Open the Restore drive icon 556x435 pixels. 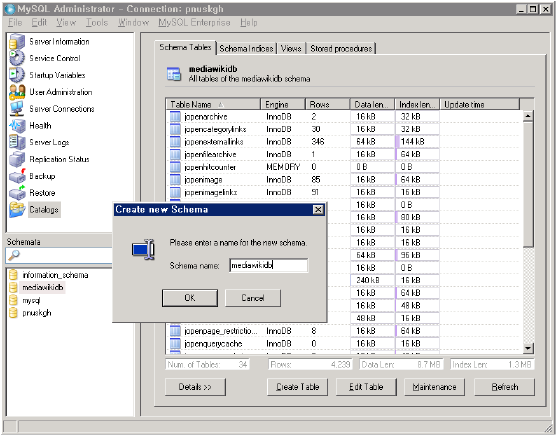click(17, 193)
